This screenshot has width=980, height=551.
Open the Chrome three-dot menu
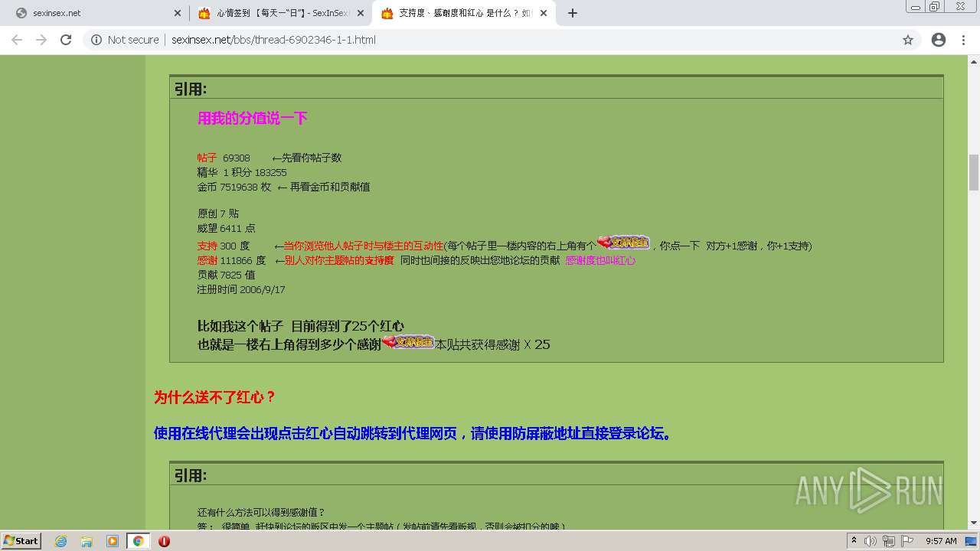pos(963,40)
